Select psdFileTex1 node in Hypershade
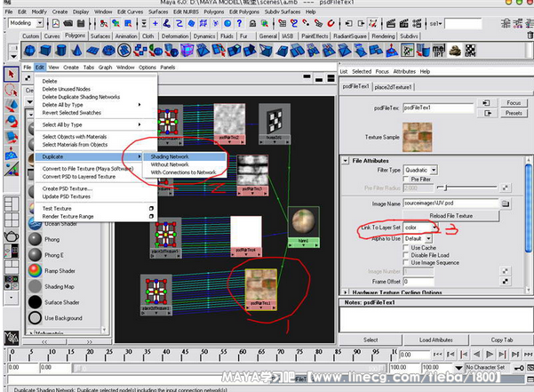 (x=261, y=289)
